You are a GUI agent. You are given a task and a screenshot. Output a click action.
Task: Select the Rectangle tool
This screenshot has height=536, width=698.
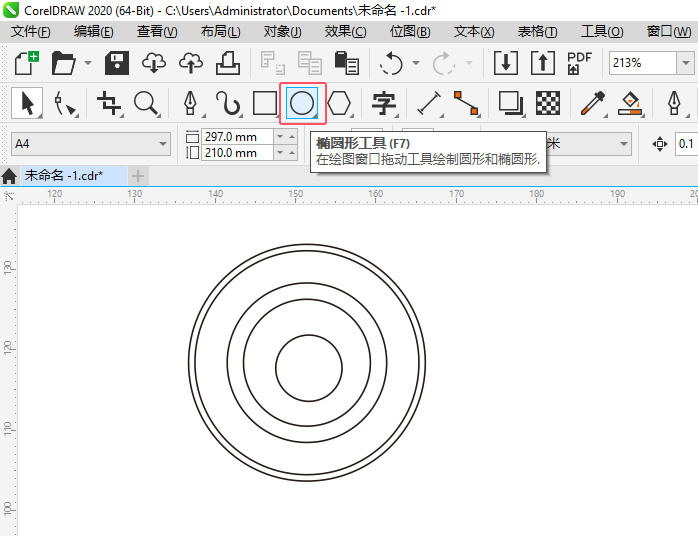[x=265, y=103]
